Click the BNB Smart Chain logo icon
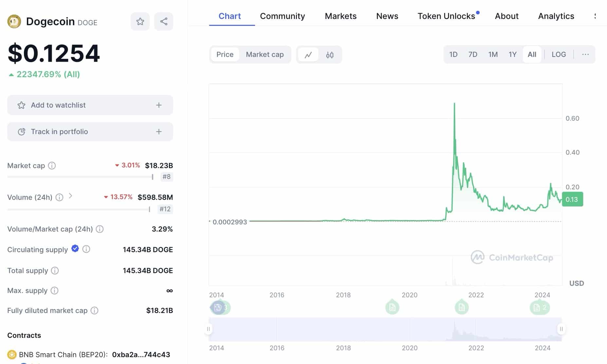 point(12,355)
